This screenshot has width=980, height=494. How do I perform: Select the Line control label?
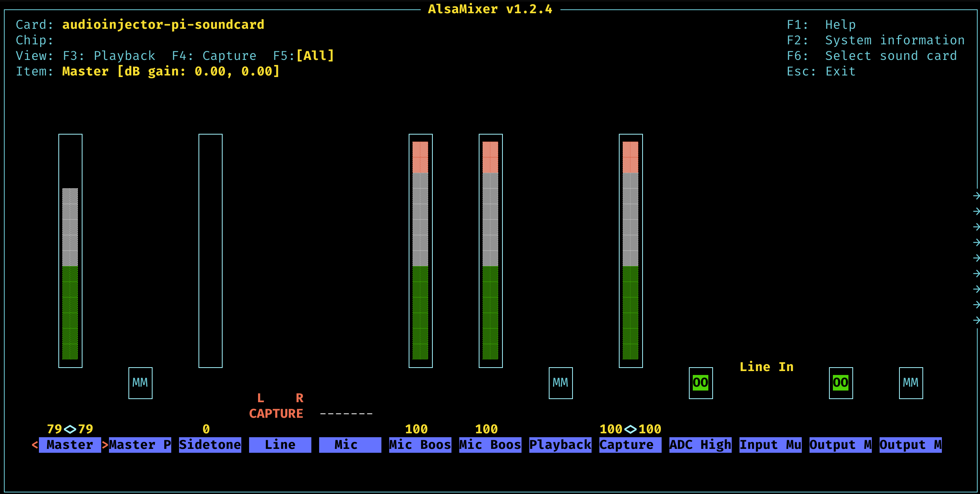(x=280, y=445)
